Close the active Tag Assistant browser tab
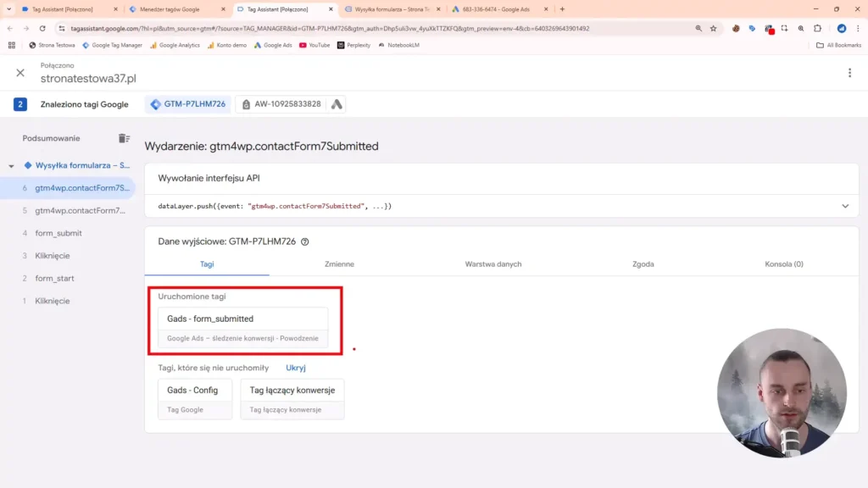Image resolution: width=868 pixels, height=488 pixels. click(x=331, y=9)
